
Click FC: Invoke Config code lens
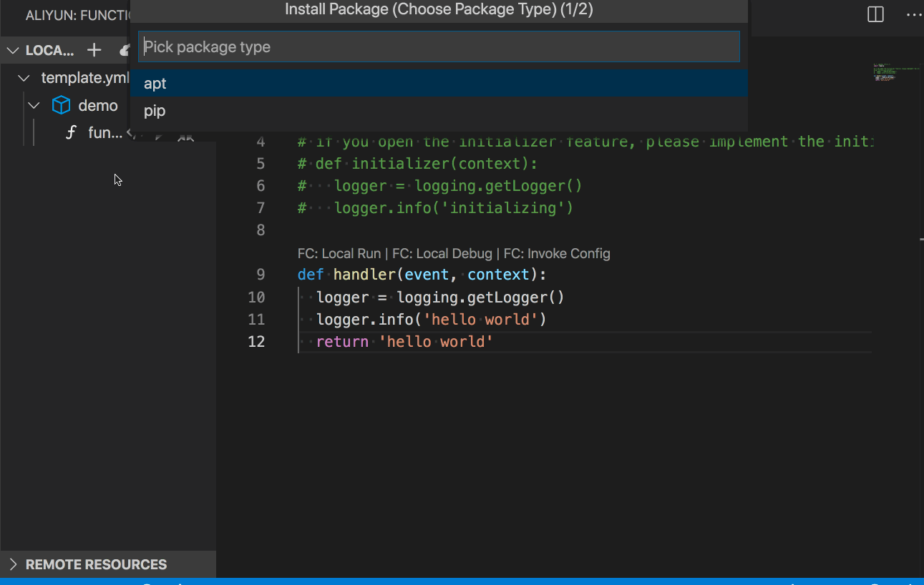[557, 253]
